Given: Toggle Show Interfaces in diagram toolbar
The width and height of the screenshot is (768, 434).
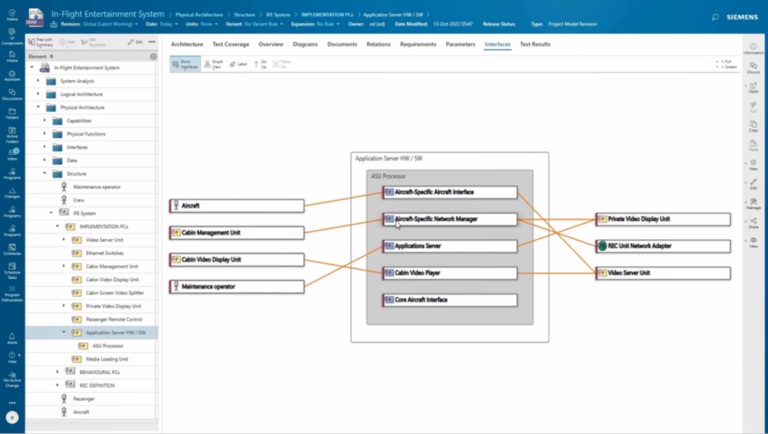Looking at the screenshot, I should (186, 63).
